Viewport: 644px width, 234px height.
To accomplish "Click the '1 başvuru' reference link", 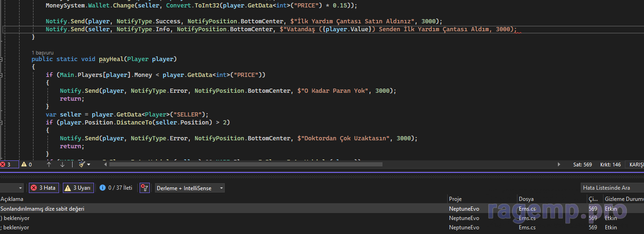I will pos(42,53).
